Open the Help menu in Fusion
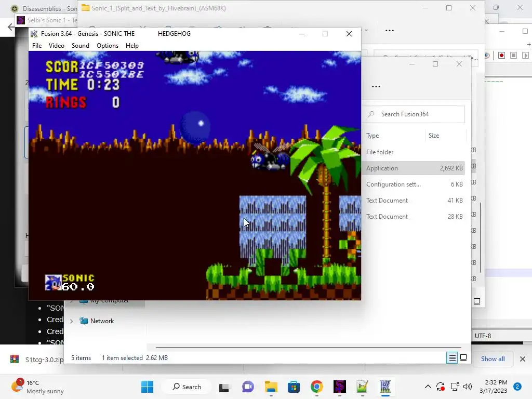Image resolution: width=532 pixels, height=399 pixels. pos(132,46)
